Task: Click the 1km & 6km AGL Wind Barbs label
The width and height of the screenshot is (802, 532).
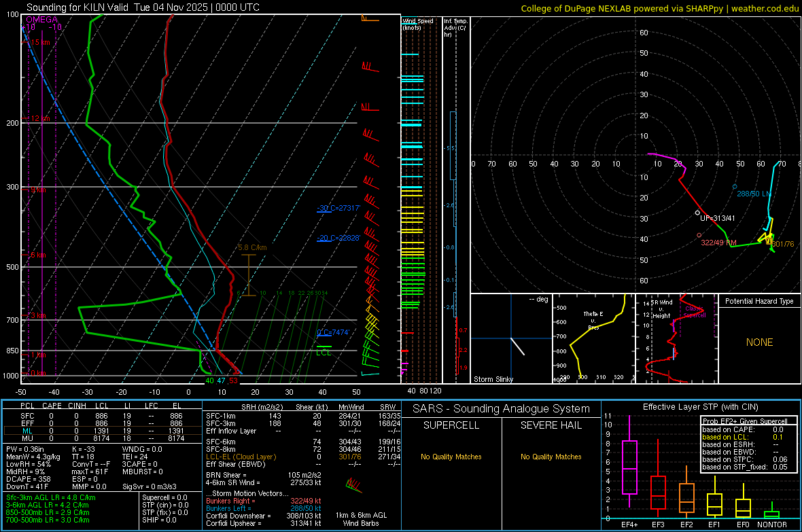Action: click(361, 519)
